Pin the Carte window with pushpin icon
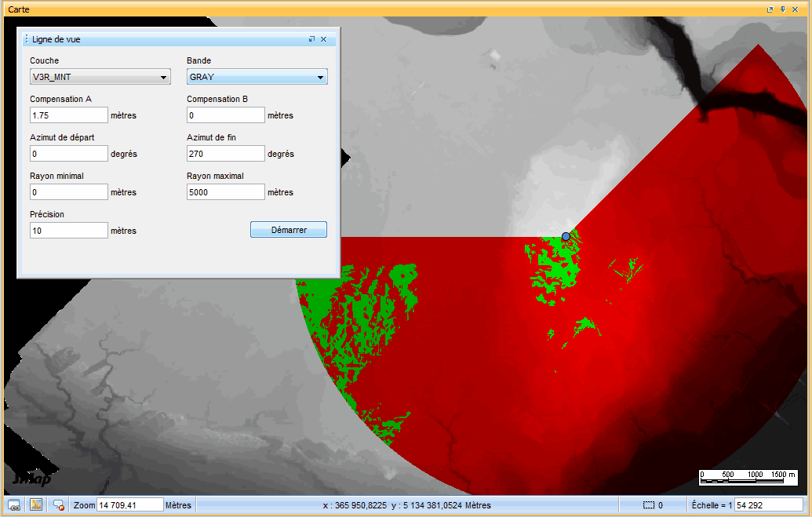Screen dimensions: 812x517 click(782, 9)
